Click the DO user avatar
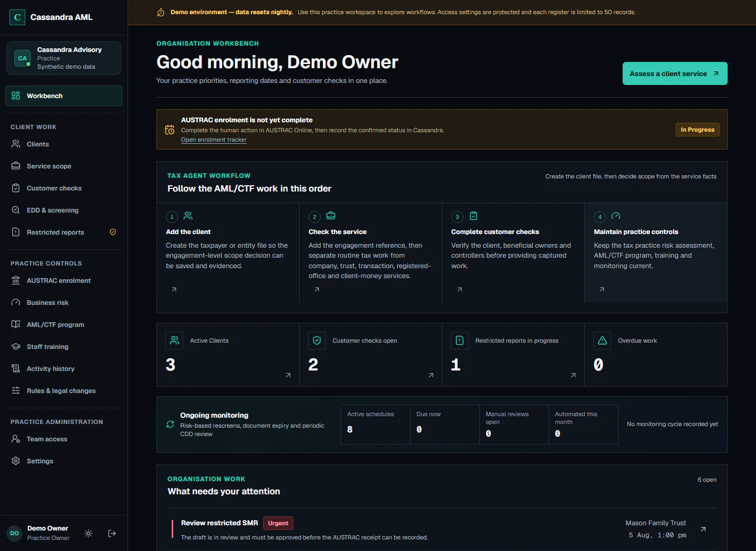756x551 pixels. coord(15,534)
